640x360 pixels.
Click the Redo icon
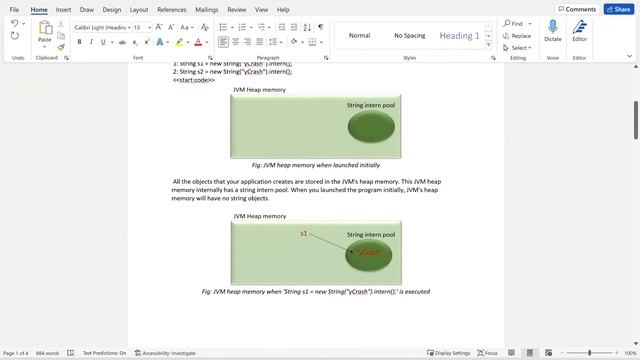(x=15, y=36)
